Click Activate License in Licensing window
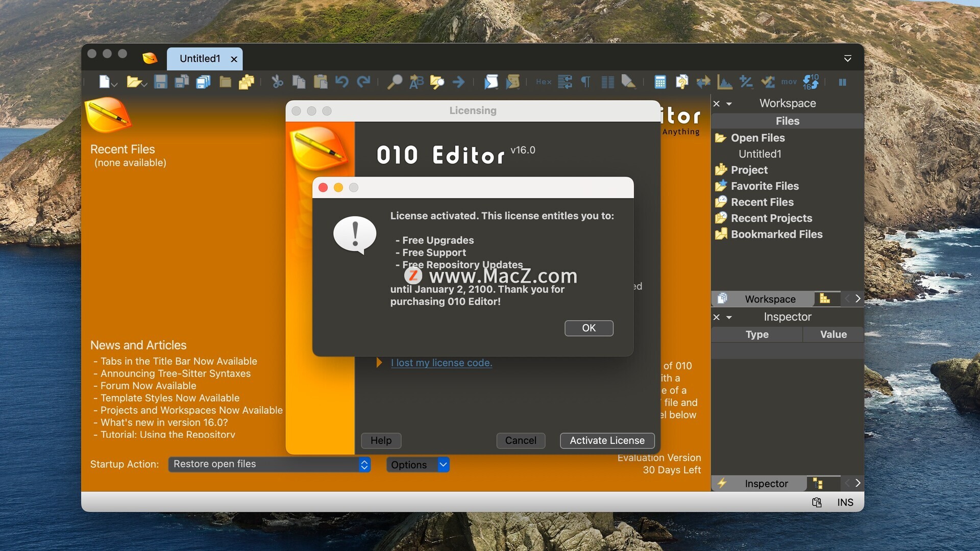980x551 pixels. (607, 440)
